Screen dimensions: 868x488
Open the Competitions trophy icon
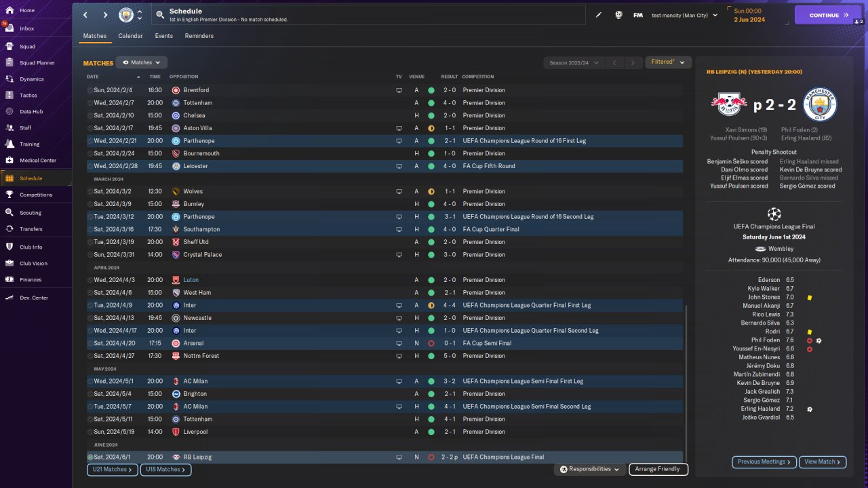(10, 195)
